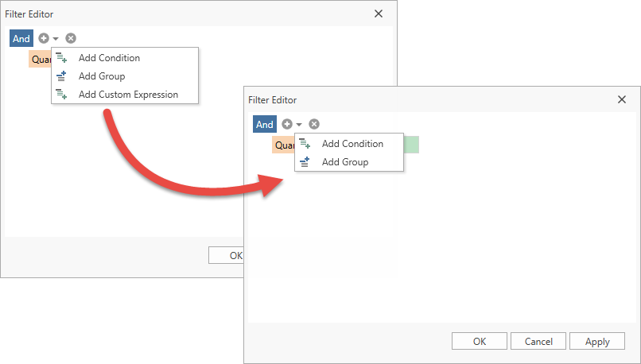Open the arrow beside the plus in the background editor
Image resolution: width=641 pixels, height=364 pixels.
(56, 39)
